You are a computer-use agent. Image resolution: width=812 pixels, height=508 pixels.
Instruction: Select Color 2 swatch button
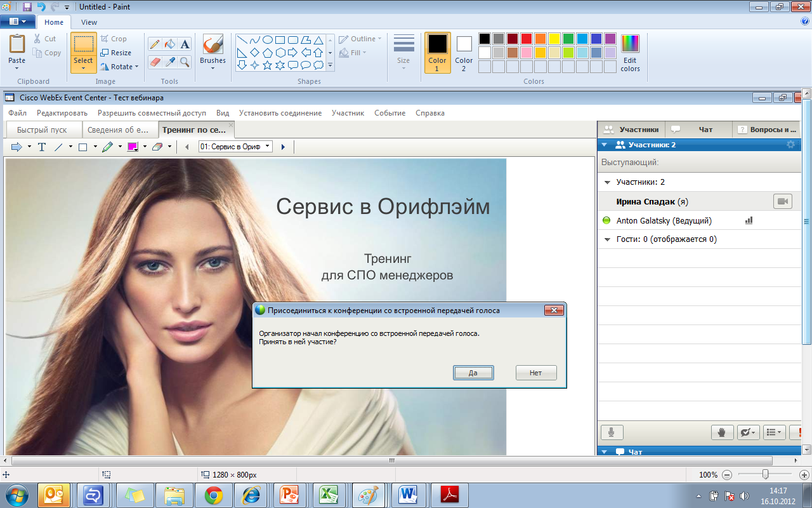click(x=464, y=53)
